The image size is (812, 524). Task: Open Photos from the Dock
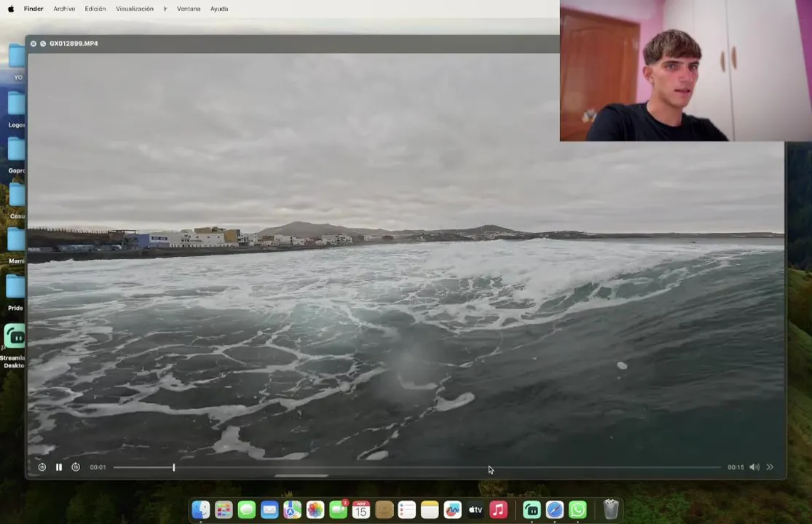pyautogui.click(x=315, y=510)
